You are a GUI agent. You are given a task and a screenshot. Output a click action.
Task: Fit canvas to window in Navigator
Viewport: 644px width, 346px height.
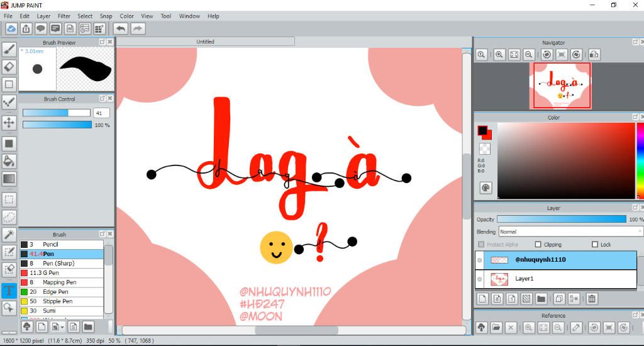pos(514,54)
